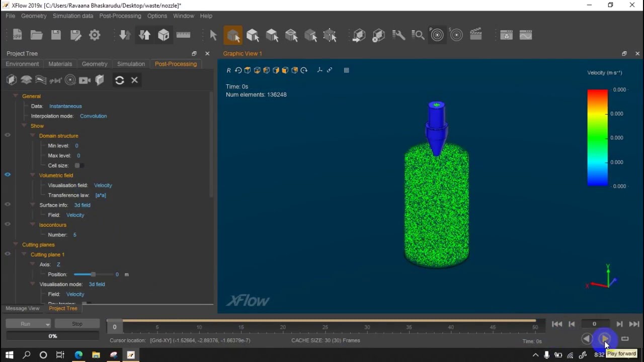This screenshot has width=644, height=362.
Task: Toggle visibility eye for Surface info
Action: (8, 205)
